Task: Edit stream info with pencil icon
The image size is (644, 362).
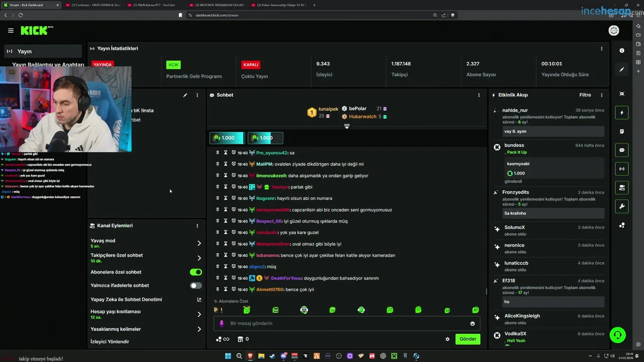Action: pyautogui.click(x=185, y=95)
